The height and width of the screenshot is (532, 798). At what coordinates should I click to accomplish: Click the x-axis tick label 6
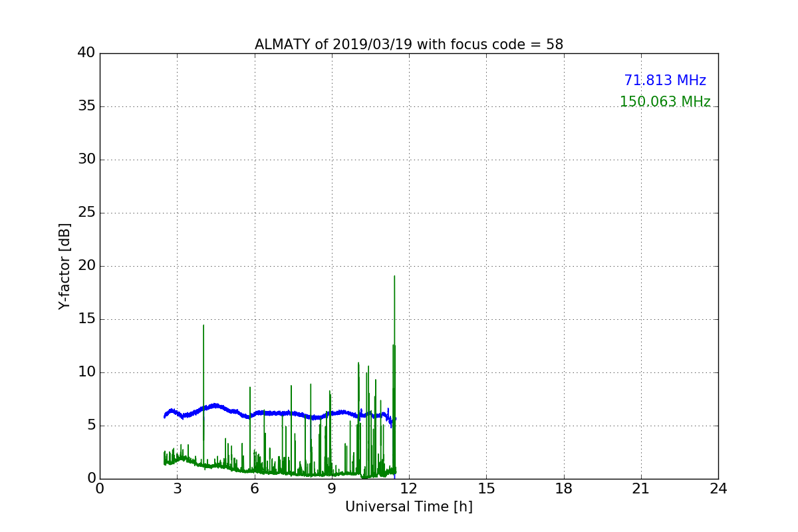[255, 489]
